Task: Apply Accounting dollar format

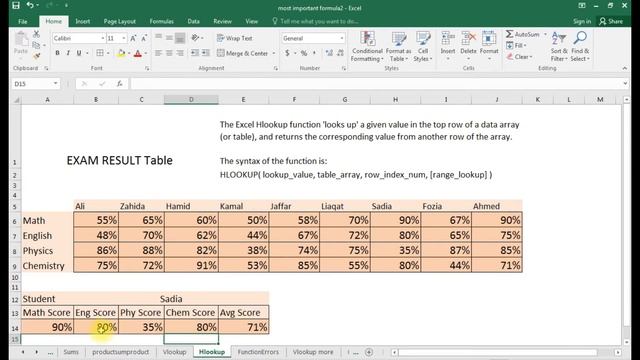Action: pos(287,53)
